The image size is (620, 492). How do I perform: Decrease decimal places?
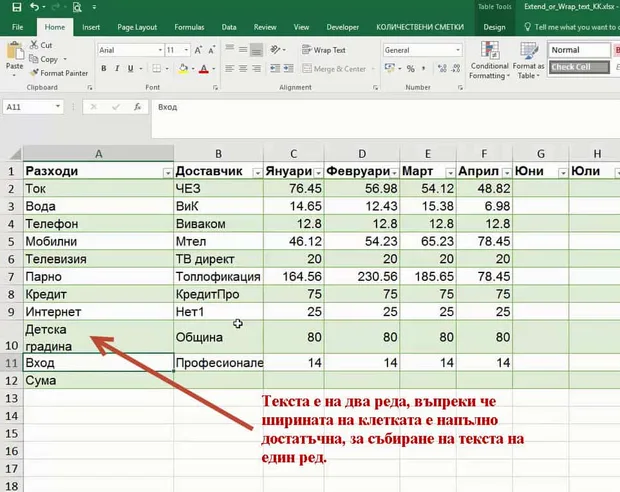coord(456,69)
